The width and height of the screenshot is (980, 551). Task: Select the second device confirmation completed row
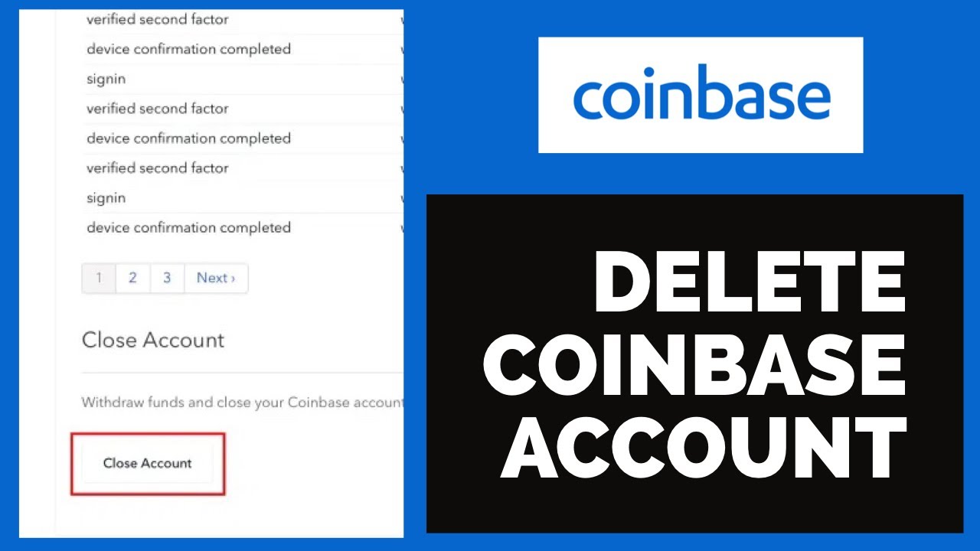pyautogui.click(x=242, y=139)
